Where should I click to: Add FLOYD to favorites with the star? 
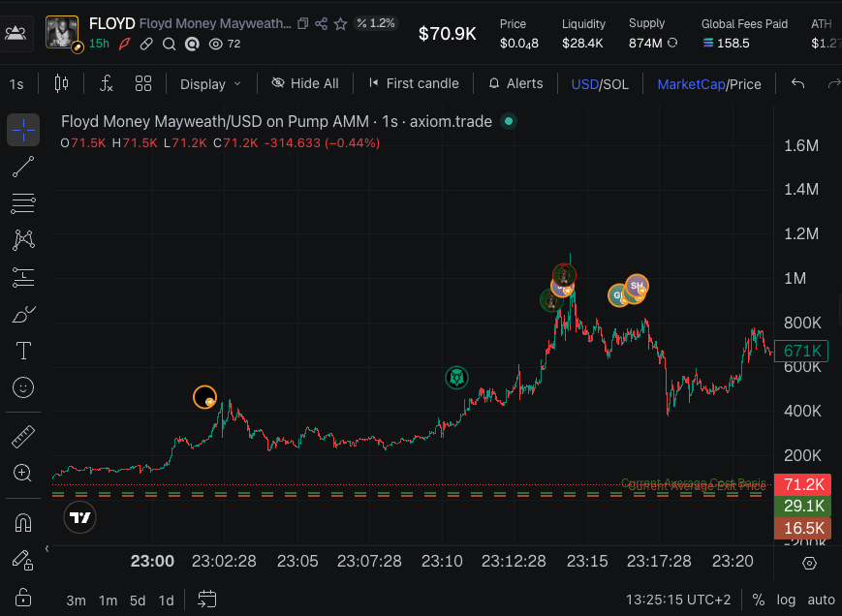coord(340,23)
